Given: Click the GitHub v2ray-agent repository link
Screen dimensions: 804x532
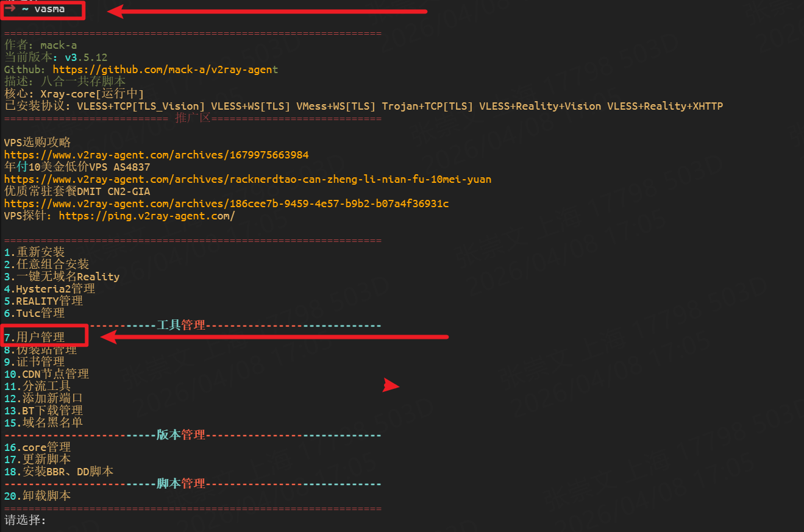Looking at the screenshot, I should (165, 69).
